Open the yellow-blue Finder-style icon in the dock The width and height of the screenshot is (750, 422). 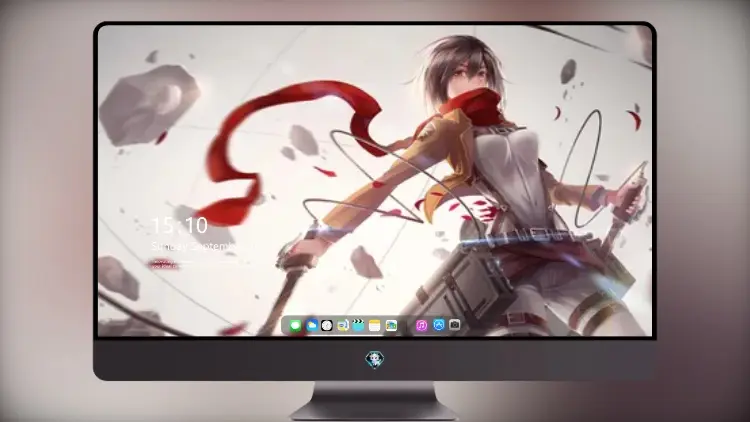(343, 326)
